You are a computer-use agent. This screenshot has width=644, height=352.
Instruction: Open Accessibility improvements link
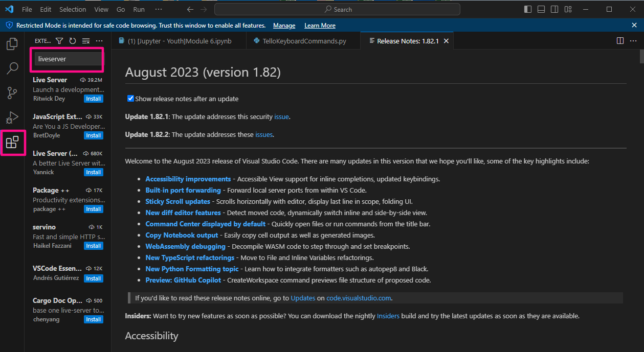[x=188, y=179]
